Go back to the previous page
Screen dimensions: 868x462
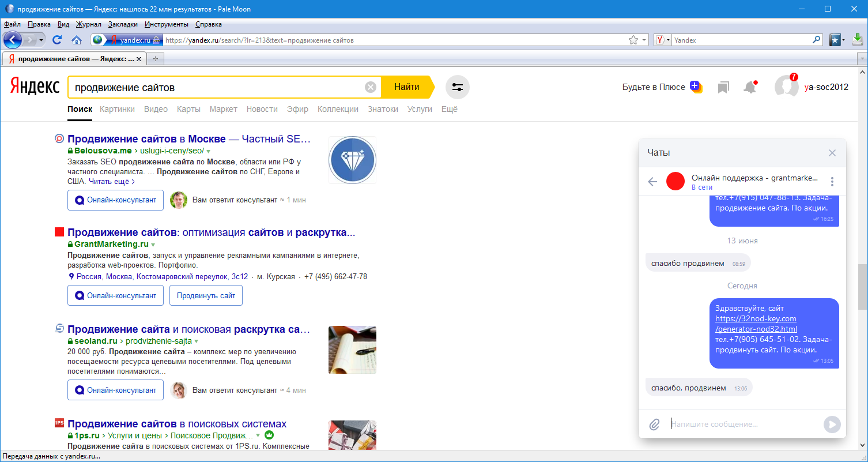13,40
